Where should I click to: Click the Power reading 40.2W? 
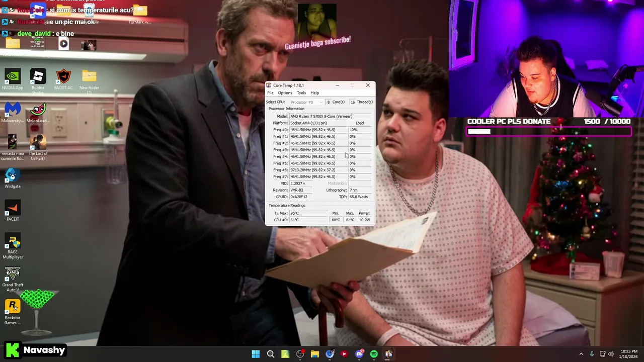pos(365,220)
